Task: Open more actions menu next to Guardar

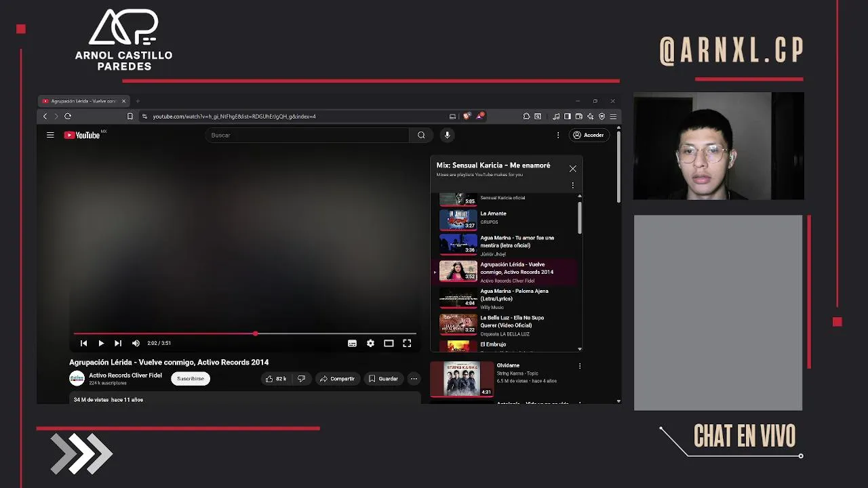Action: (x=414, y=379)
